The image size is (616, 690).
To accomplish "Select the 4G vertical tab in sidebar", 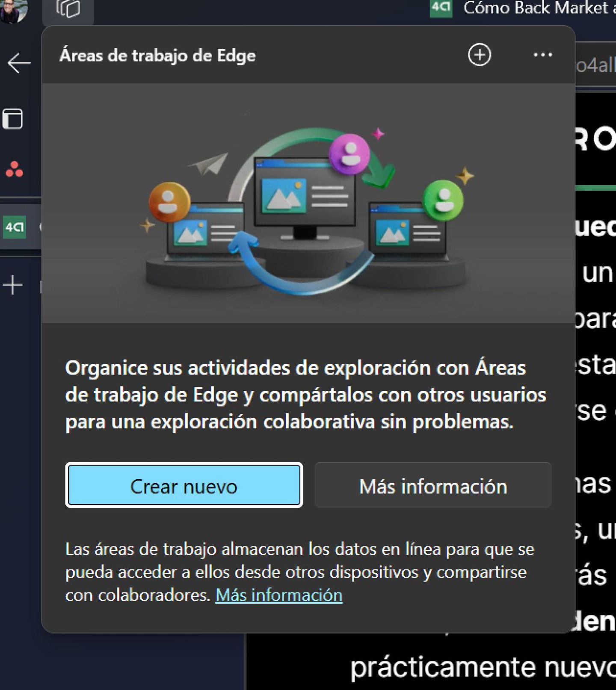I will [x=21, y=227].
